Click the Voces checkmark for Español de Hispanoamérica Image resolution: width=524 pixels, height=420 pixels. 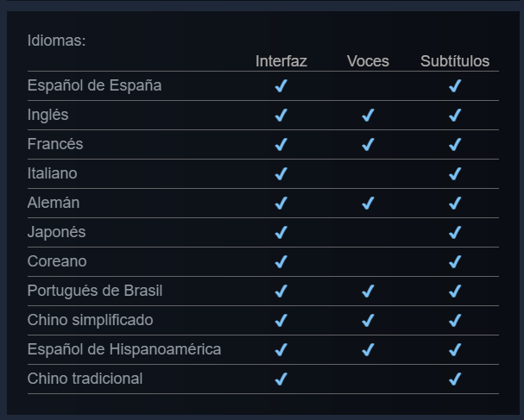coord(368,350)
